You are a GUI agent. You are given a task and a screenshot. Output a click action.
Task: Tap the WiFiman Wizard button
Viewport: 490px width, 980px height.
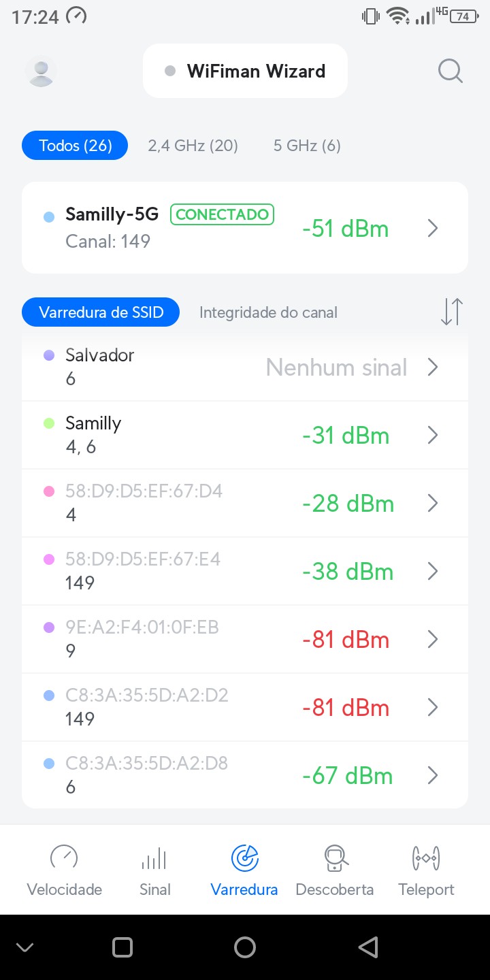pos(245,71)
